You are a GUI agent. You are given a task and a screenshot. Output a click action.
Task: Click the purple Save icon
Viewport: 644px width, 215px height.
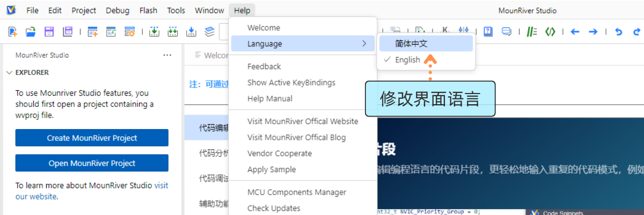point(49,32)
